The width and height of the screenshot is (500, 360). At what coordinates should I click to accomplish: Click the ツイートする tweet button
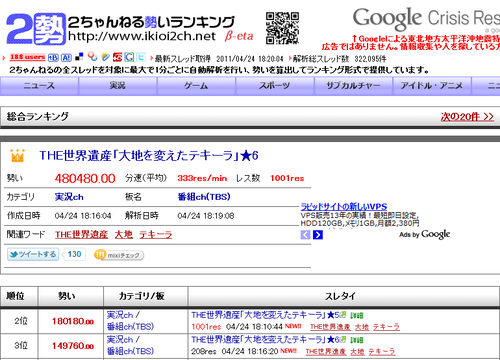click(x=33, y=254)
